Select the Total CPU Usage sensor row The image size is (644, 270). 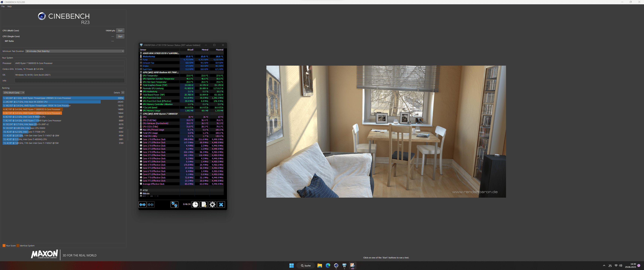182,133
